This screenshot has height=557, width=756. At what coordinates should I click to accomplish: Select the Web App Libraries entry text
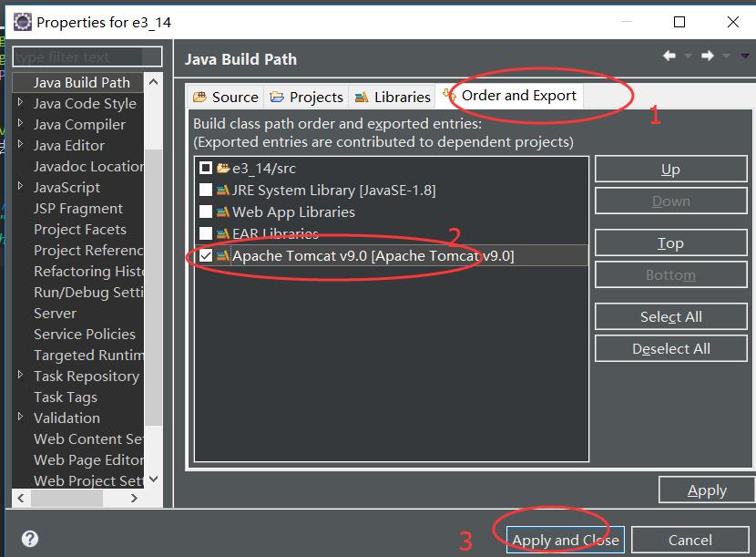click(293, 211)
